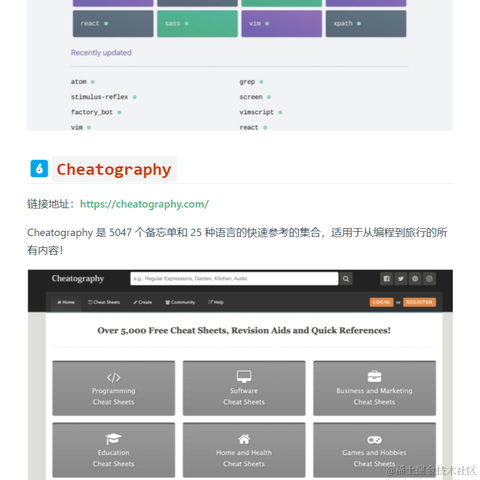Open the Facebook social icon
480x480 pixels.
[387, 279]
